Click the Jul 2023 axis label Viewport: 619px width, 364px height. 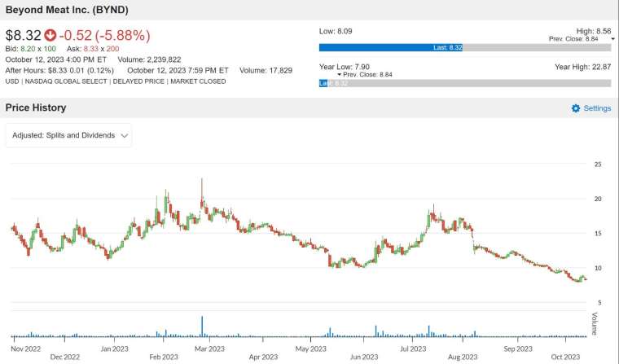(413, 349)
